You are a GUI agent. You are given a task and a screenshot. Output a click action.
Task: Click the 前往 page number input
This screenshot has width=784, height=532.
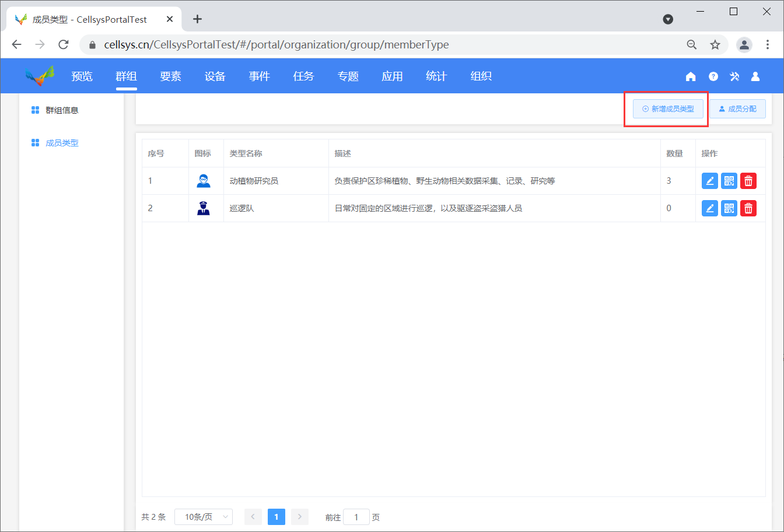coord(356,517)
